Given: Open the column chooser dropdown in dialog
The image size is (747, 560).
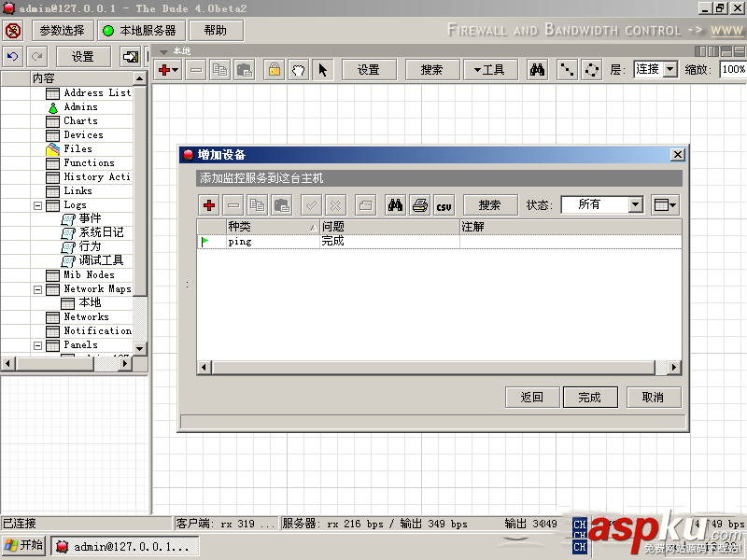Looking at the screenshot, I should click(x=665, y=205).
